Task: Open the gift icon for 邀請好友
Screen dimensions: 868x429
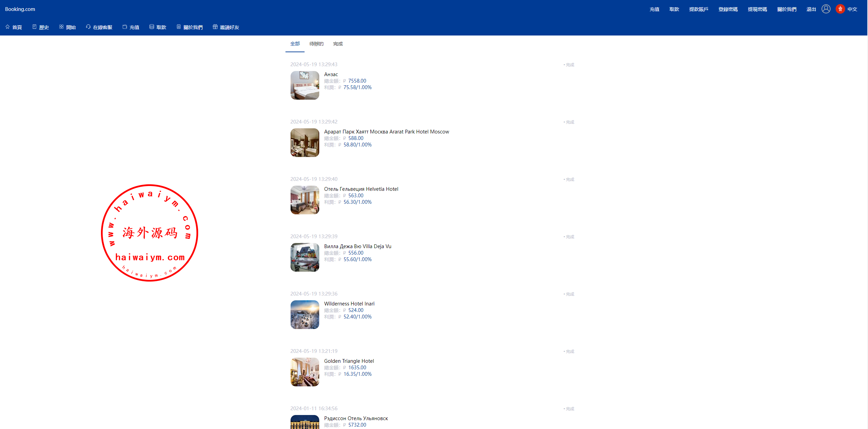Action: (215, 27)
